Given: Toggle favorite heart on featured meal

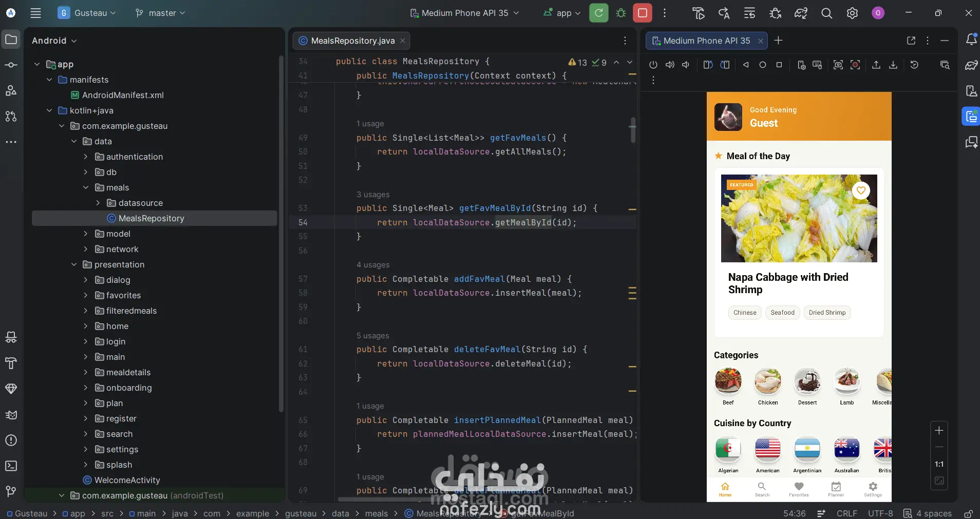Looking at the screenshot, I should coord(861,190).
